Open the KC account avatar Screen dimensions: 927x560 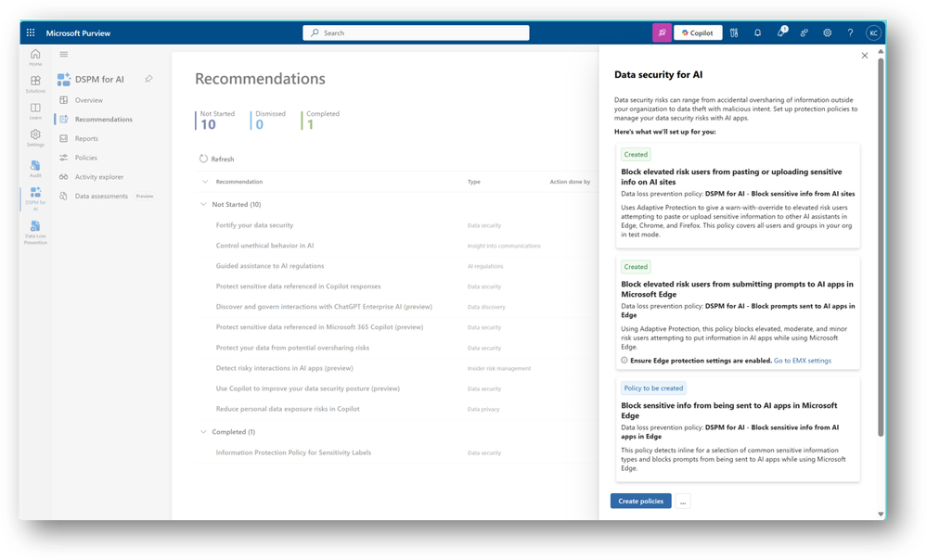point(873,33)
